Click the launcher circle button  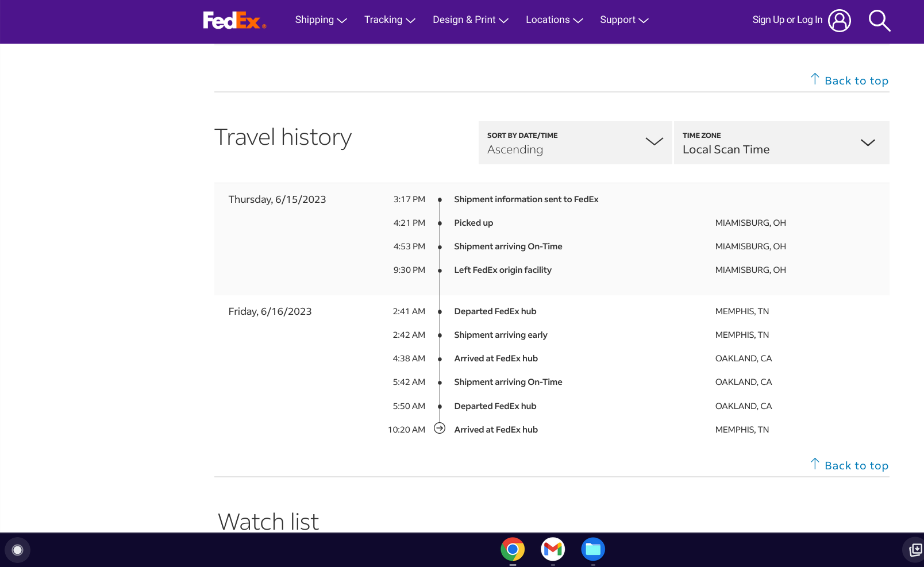click(17, 550)
